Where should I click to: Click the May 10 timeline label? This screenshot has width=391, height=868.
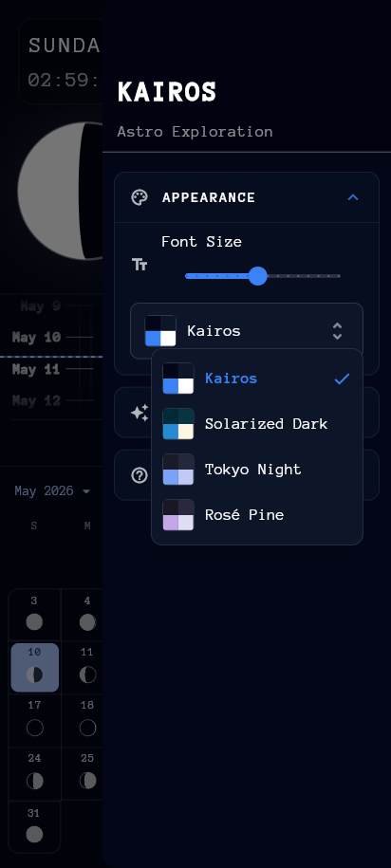36,338
